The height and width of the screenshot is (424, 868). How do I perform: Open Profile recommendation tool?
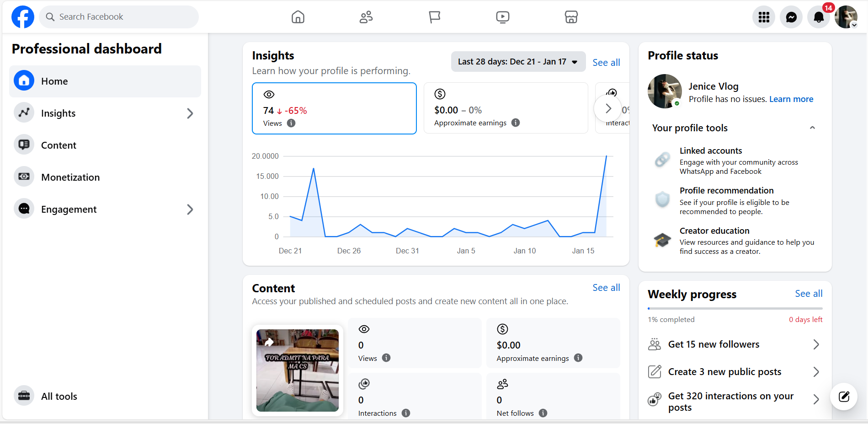point(735,200)
